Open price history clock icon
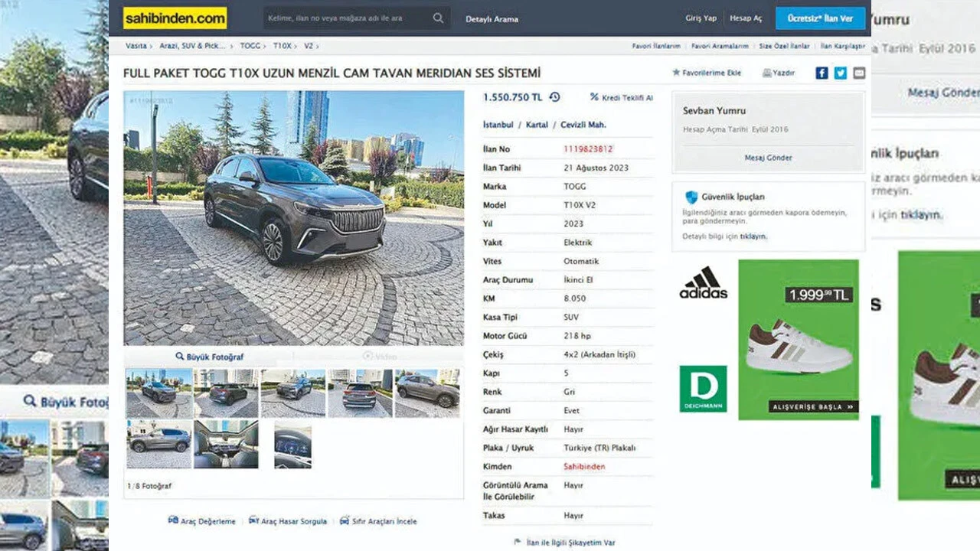The height and width of the screenshot is (551, 980). point(554,97)
